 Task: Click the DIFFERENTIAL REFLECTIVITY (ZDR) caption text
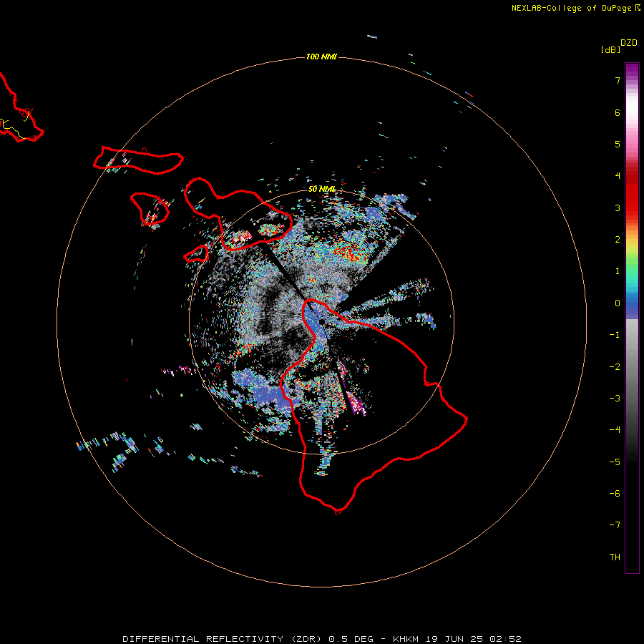(223, 639)
